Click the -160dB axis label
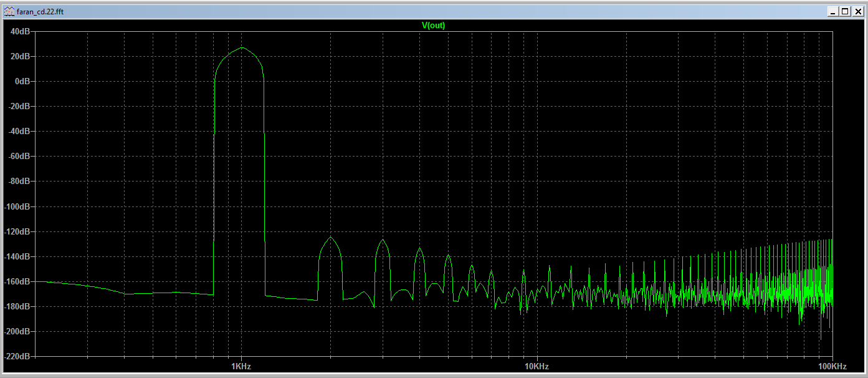Screen dimensions: 868x378 pyautogui.click(x=17, y=281)
